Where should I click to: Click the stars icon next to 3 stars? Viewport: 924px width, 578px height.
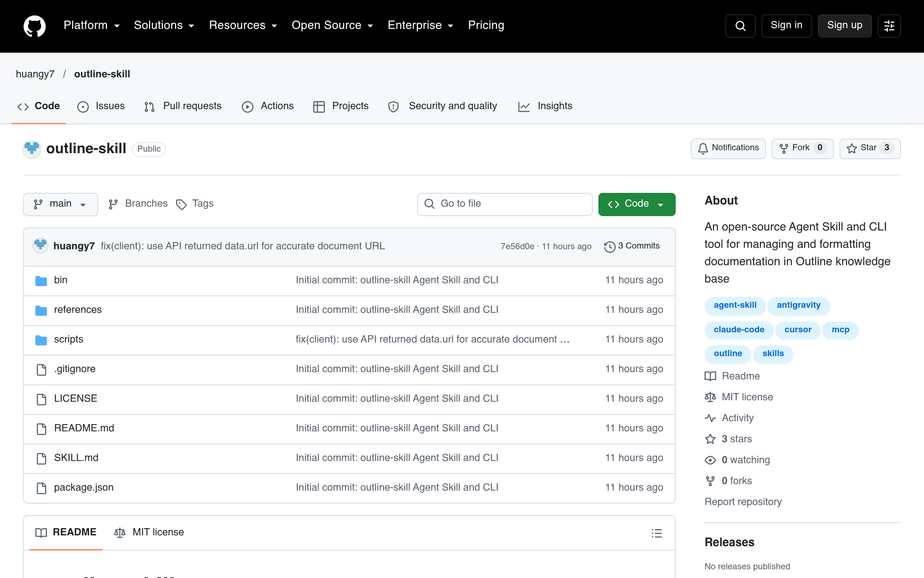coord(710,439)
